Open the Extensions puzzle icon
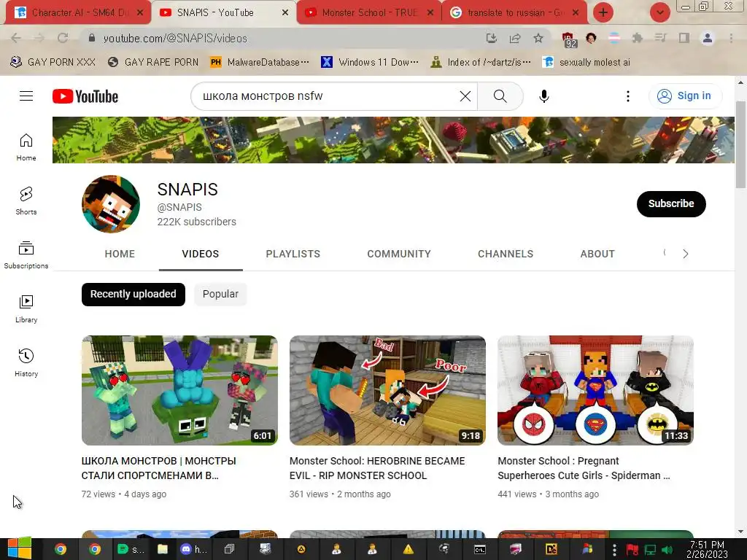The height and width of the screenshot is (560, 747). (x=638, y=38)
